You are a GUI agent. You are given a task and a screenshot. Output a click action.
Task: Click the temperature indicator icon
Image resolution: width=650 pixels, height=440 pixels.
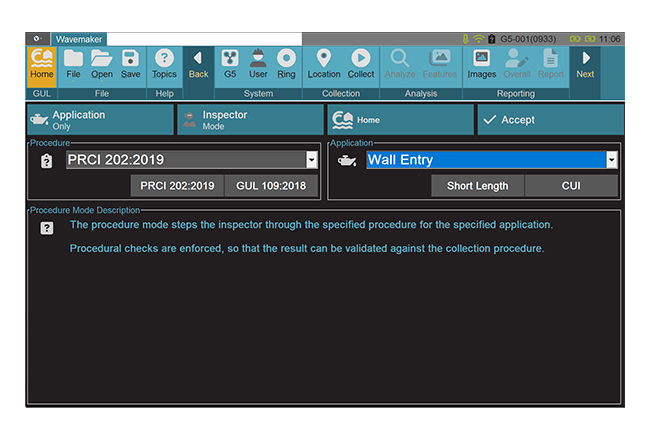click(x=466, y=39)
